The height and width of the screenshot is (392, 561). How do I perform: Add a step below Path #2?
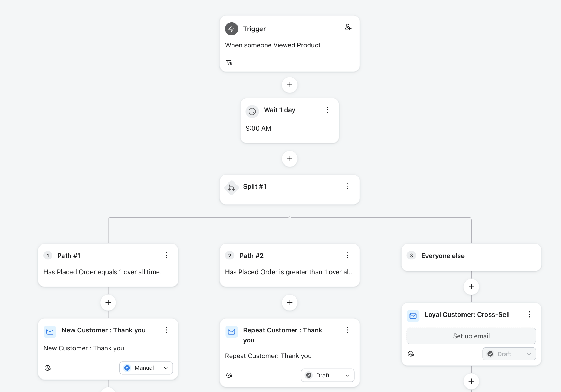[x=290, y=303]
